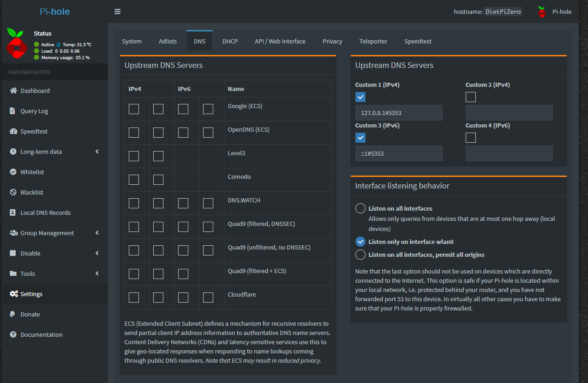Check the first IPv4 box for Cloudflare
Screen dimensions: 588x383
pos(134,298)
